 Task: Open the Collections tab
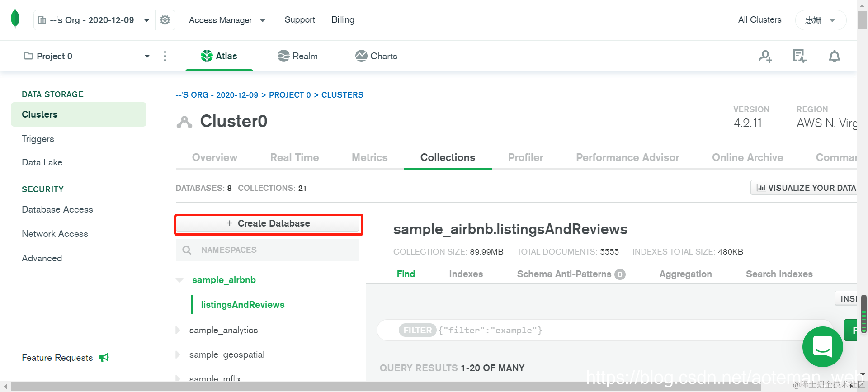pos(448,157)
